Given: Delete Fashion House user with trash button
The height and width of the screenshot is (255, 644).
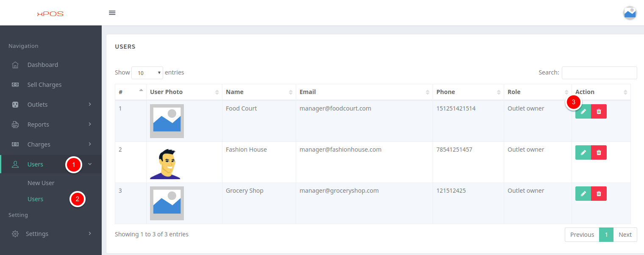Looking at the screenshot, I should [x=599, y=152].
